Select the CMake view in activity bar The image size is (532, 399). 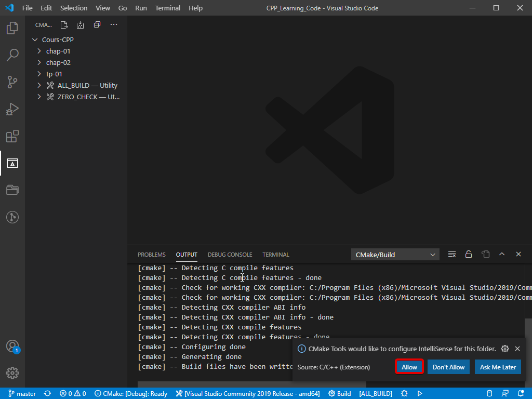pyautogui.click(x=12, y=163)
